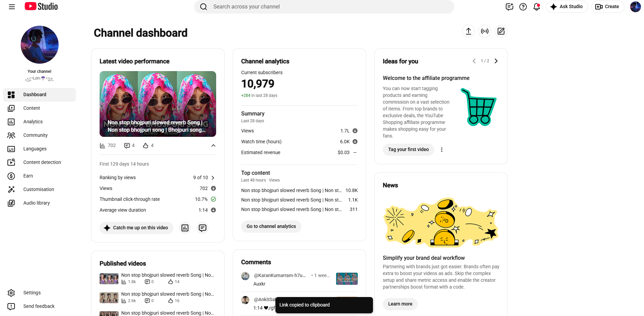Open the notifications bell

coord(537,7)
